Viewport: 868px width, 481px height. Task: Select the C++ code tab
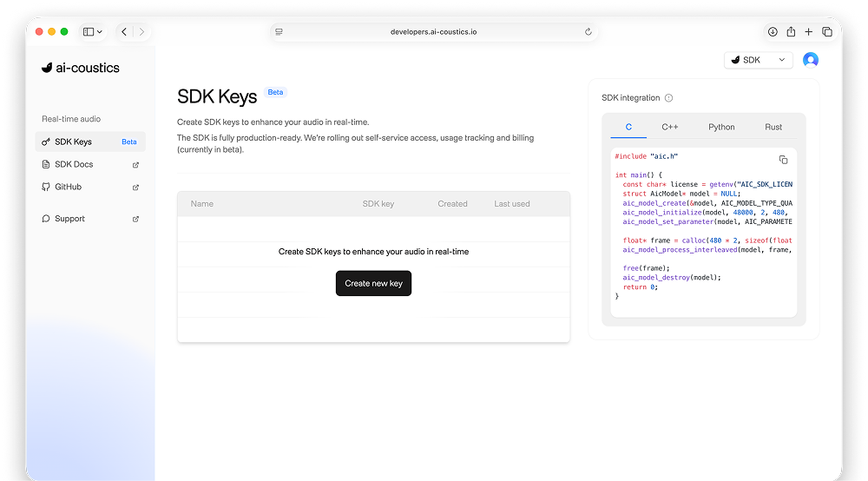pos(670,127)
